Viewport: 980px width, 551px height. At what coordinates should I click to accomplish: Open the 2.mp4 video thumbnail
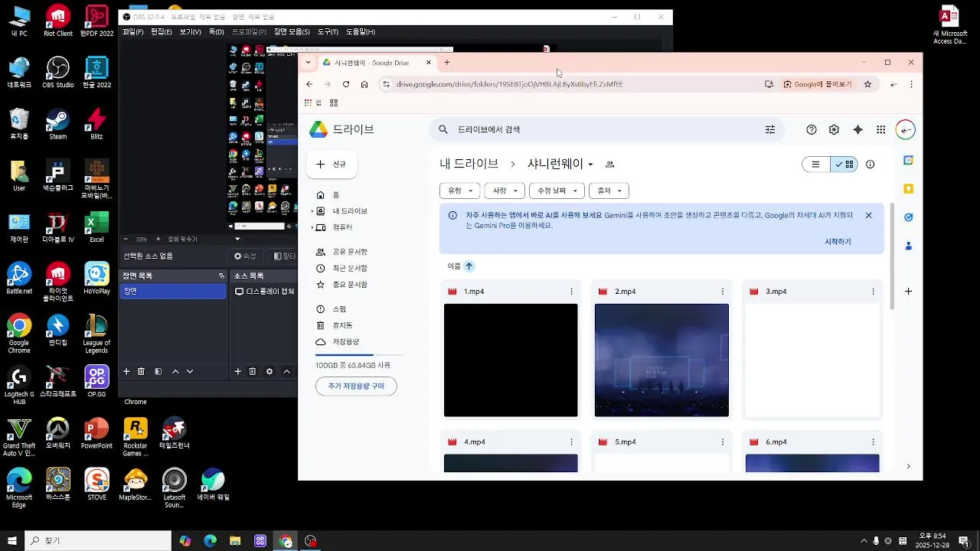[x=661, y=360]
